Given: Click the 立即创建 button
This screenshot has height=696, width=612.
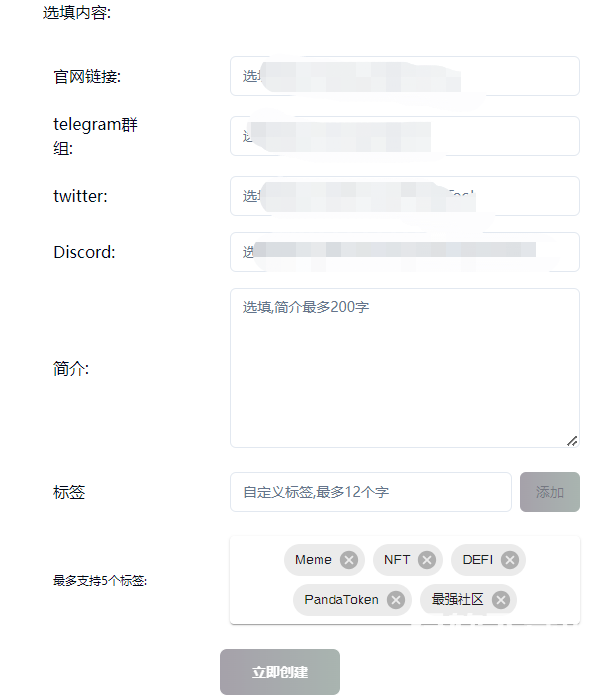Looking at the screenshot, I should tap(280, 672).
